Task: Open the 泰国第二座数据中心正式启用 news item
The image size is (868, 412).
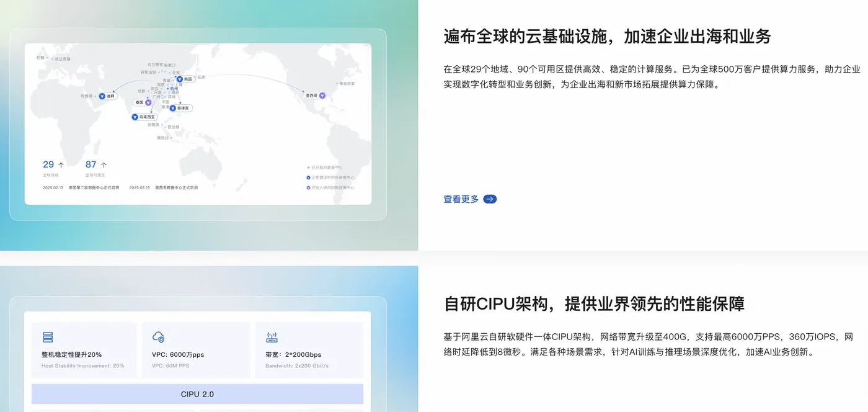Action: pos(94,187)
